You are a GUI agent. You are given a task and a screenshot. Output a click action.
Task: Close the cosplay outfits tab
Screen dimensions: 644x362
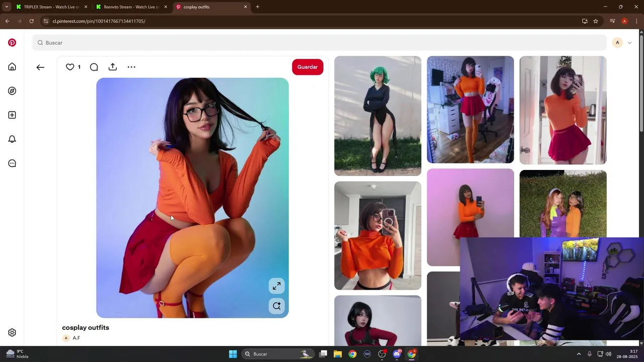click(246, 7)
